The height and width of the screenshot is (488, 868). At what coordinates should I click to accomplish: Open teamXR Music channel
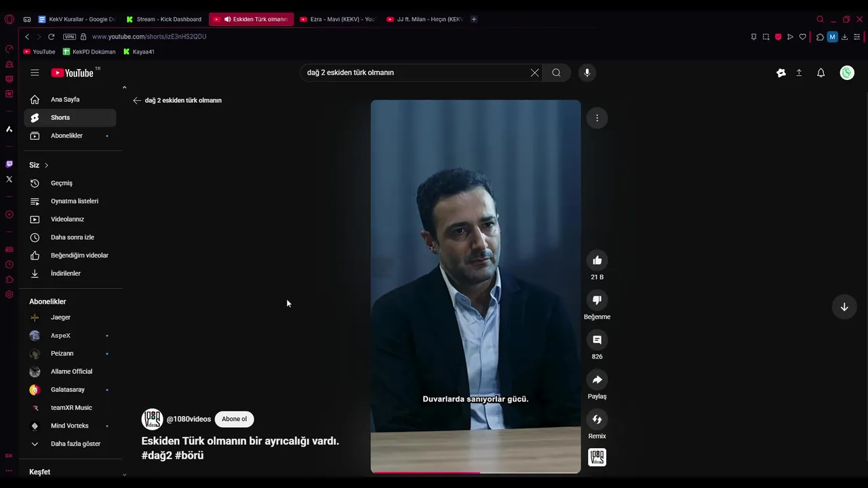[x=70, y=407]
